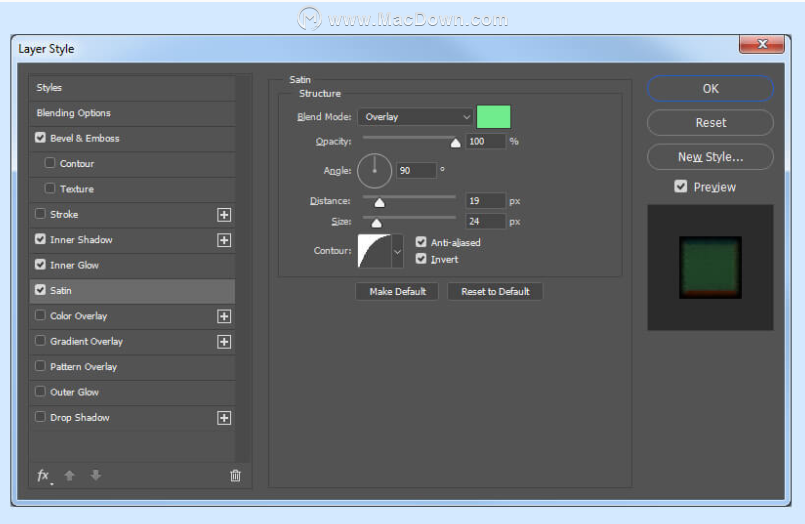This screenshot has height=524, width=805.
Task: Confirm with the OK button
Action: click(711, 89)
